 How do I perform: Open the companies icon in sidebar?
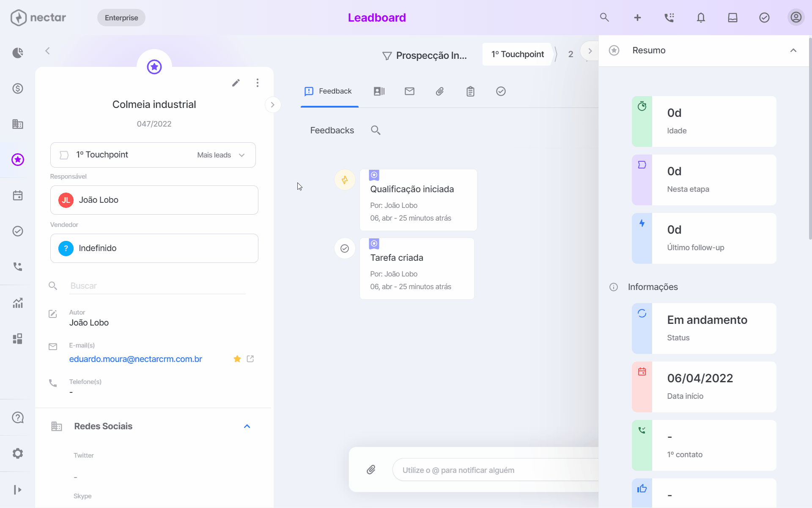[18, 124]
